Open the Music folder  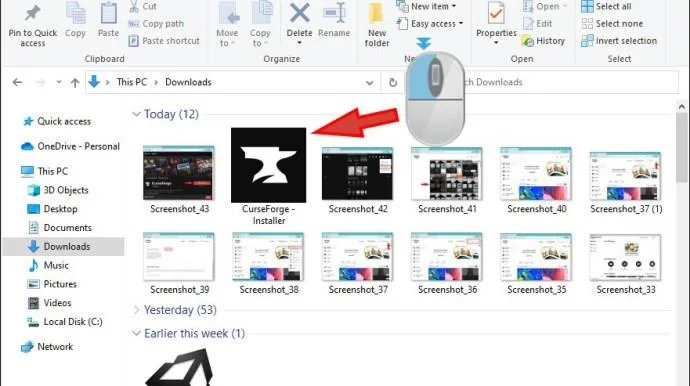click(48, 265)
